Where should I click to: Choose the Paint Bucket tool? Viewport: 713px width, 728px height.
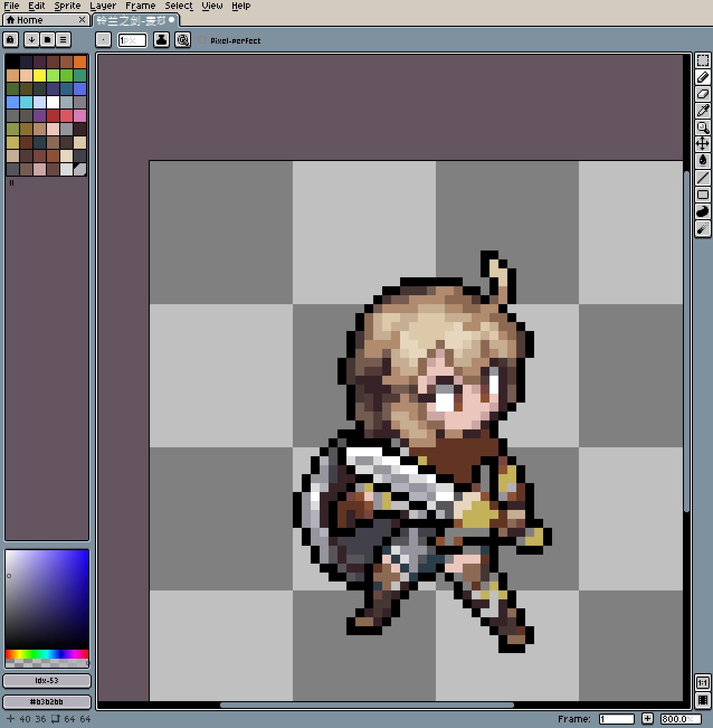(702, 161)
